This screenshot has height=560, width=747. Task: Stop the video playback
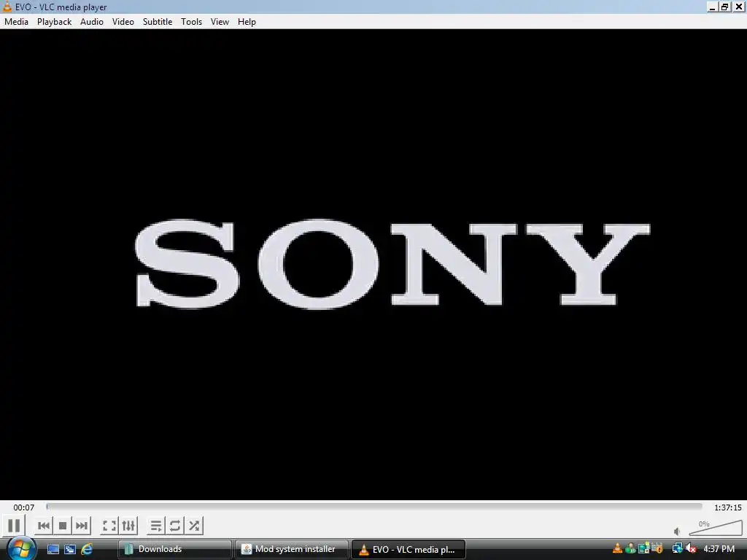(63, 526)
